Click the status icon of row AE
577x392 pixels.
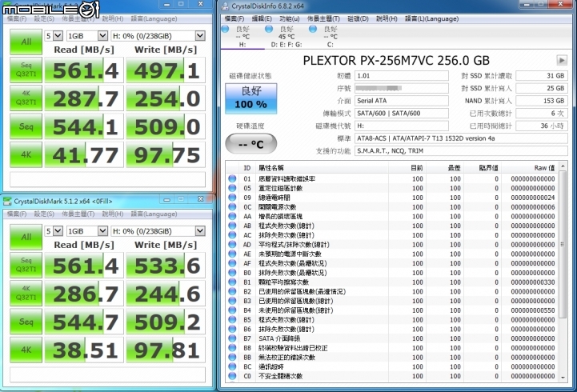click(x=232, y=254)
